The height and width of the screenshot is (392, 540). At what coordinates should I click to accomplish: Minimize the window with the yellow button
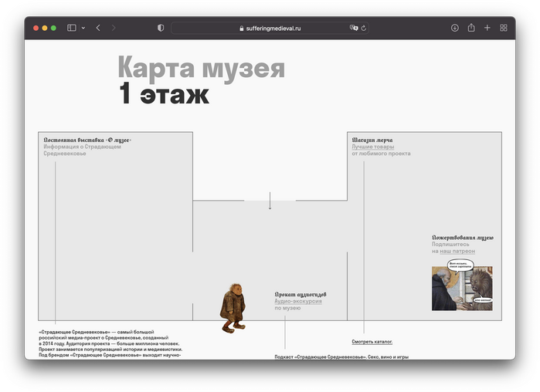point(45,28)
